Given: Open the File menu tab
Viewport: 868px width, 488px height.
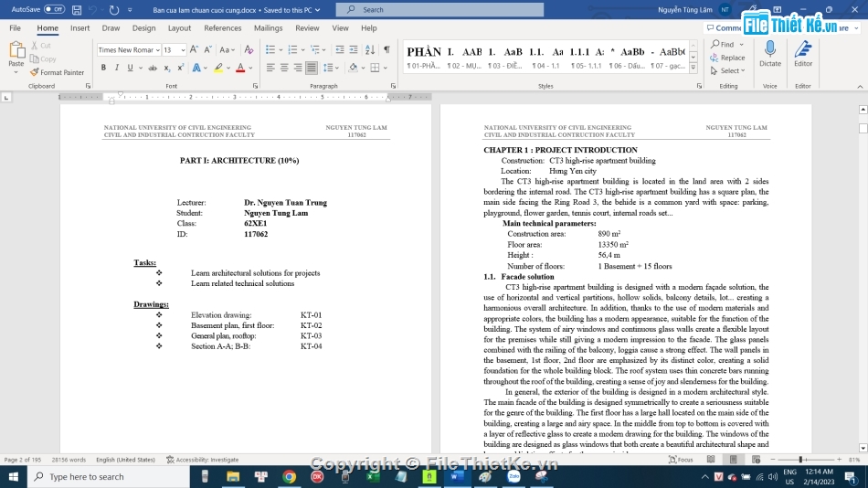Looking at the screenshot, I should tap(15, 27).
